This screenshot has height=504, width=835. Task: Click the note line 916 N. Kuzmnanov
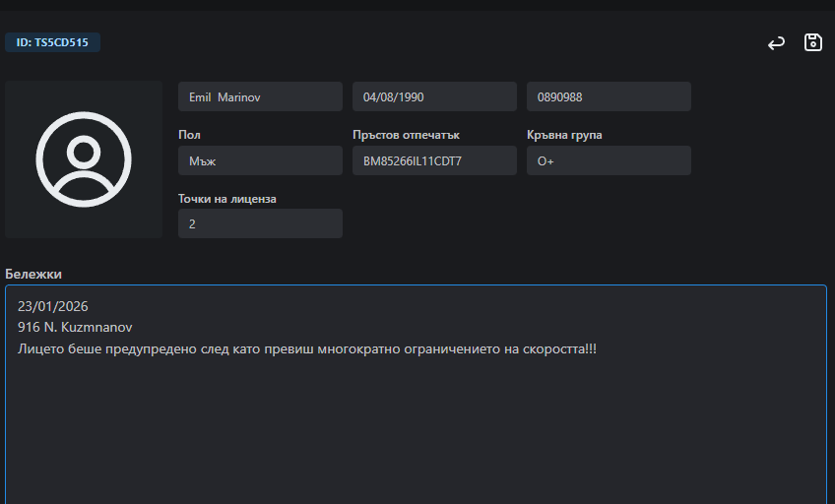[75, 327]
